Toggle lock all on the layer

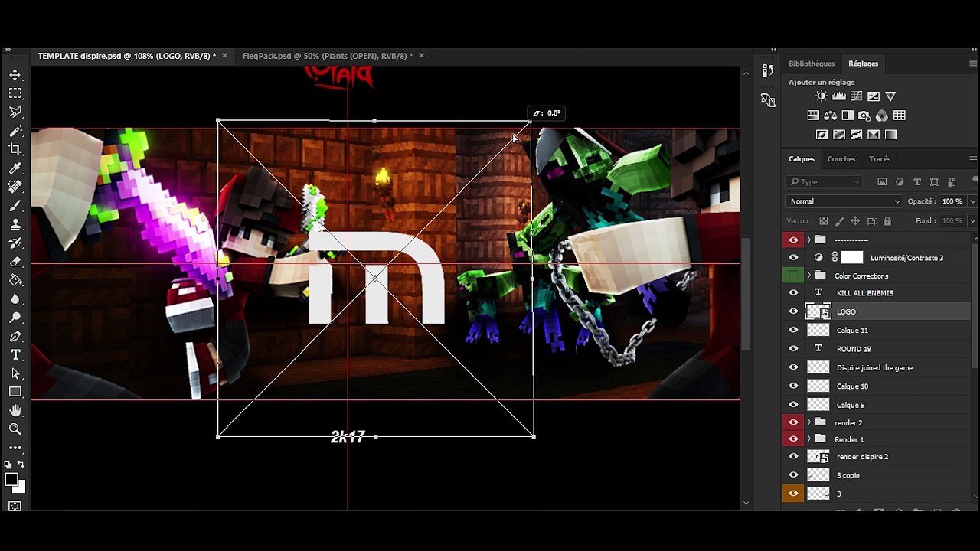pos(887,221)
